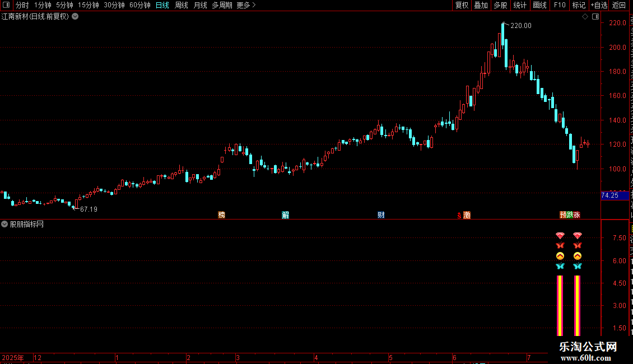This screenshot has height=364, width=633.
Task: Click the 67.19 low price label
Action: [x=89, y=209]
